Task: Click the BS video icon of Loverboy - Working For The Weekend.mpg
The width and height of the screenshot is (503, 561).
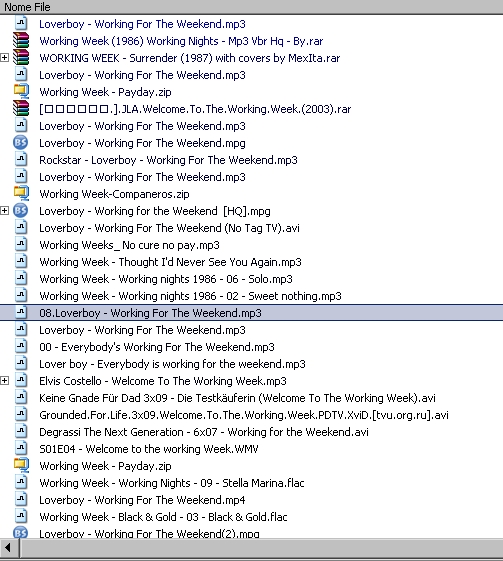Action: pyautogui.click(x=20, y=143)
